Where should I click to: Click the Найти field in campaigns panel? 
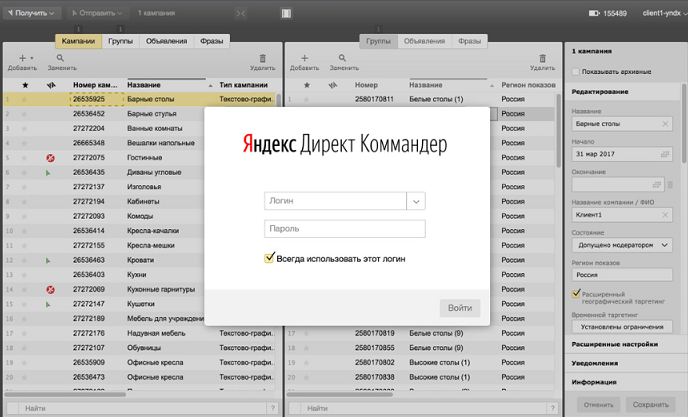(143, 408)
